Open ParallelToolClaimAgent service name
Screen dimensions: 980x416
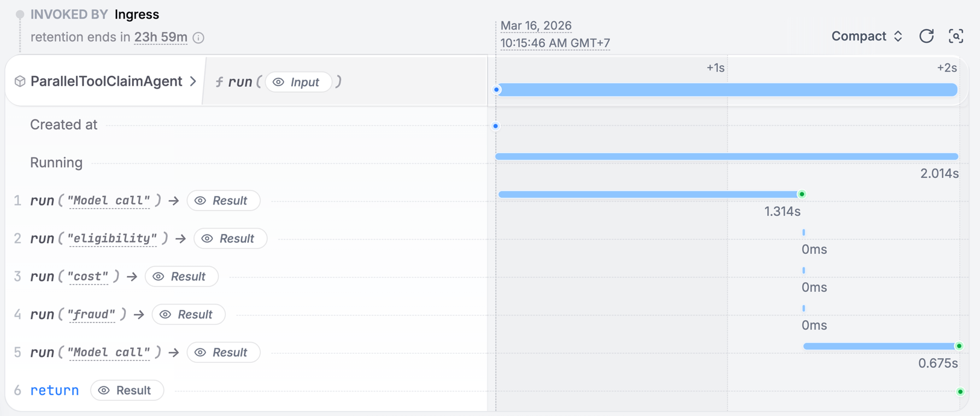[x=106, y=81]
